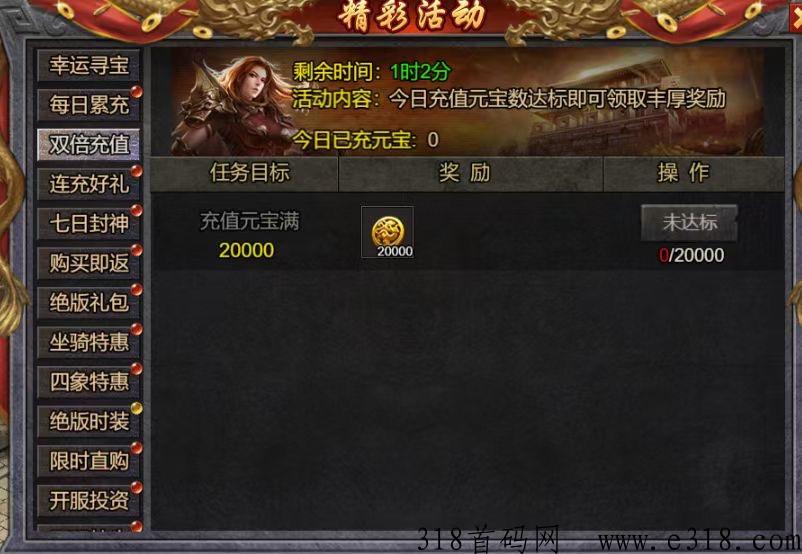The height and width of the screenshot is (554, 802).
Task: Open the 幸运寻宝 tab
Action: point(88,65)
